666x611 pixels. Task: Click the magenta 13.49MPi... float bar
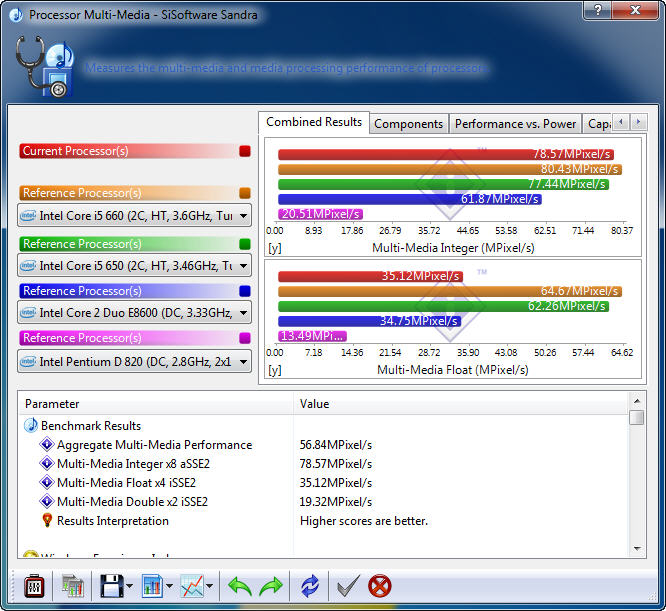[313, 336]
